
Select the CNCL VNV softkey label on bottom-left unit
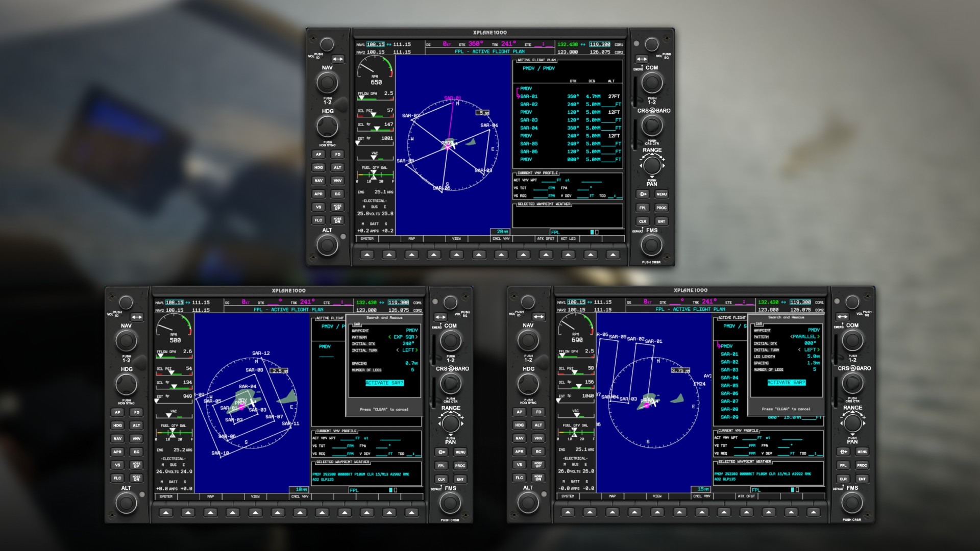pyautogui.click(x=300, y=496)
